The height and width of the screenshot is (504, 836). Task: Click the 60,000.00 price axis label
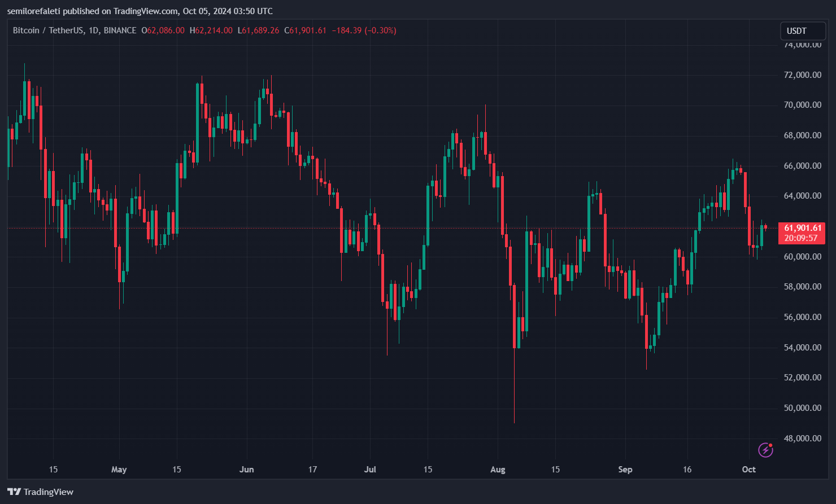coord(802,257)
